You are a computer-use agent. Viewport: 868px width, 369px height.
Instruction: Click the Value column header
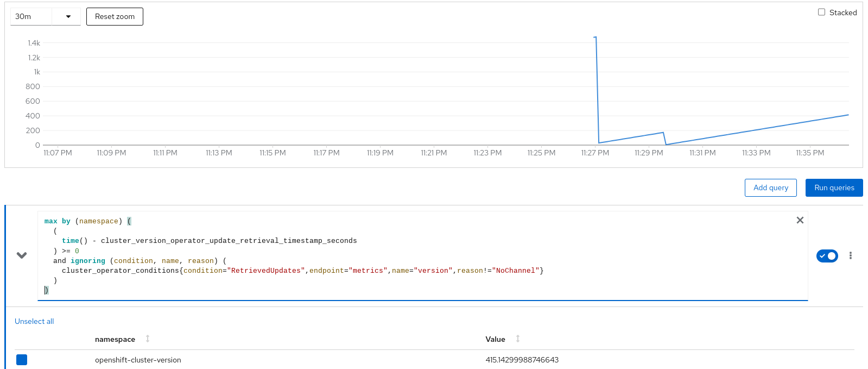click(495, 339)
